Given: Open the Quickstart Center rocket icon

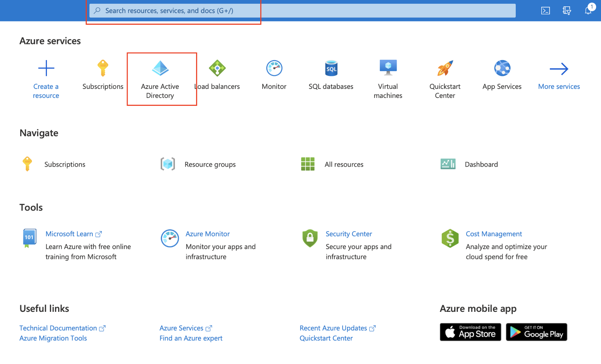Looking at the screenshot, I should point(445,68).
